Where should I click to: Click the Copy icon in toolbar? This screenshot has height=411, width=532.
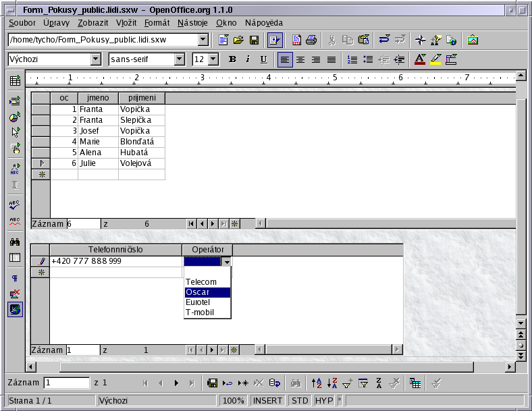point(348,40)
